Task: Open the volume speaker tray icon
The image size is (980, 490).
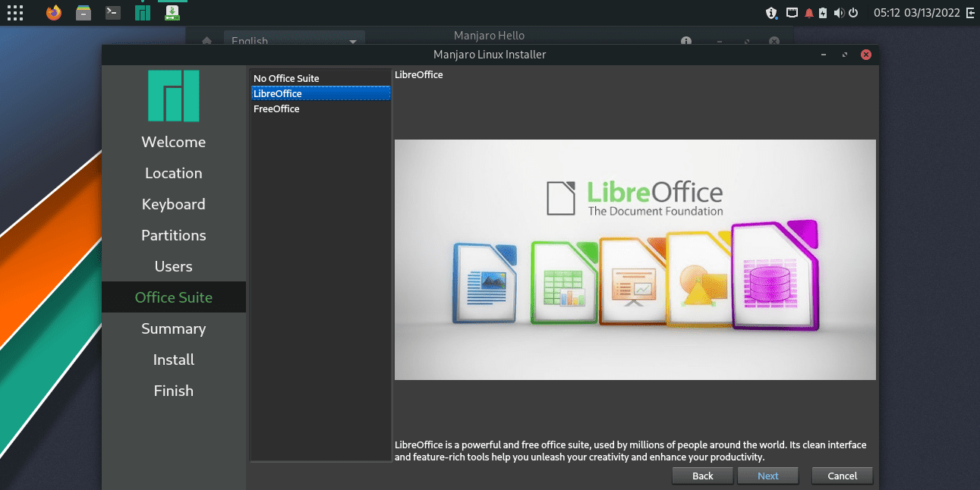Action: point(839,12)
